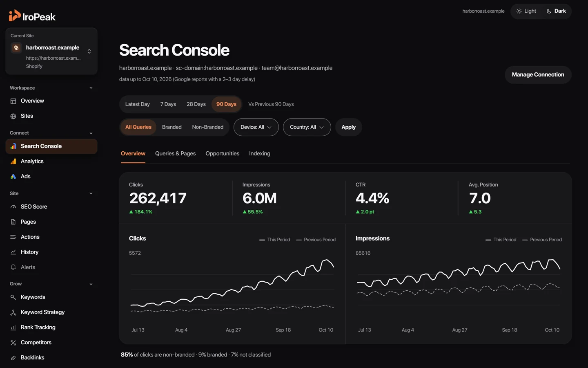
Task: Click the Clicks total 262,417
Action: point(158,198)
